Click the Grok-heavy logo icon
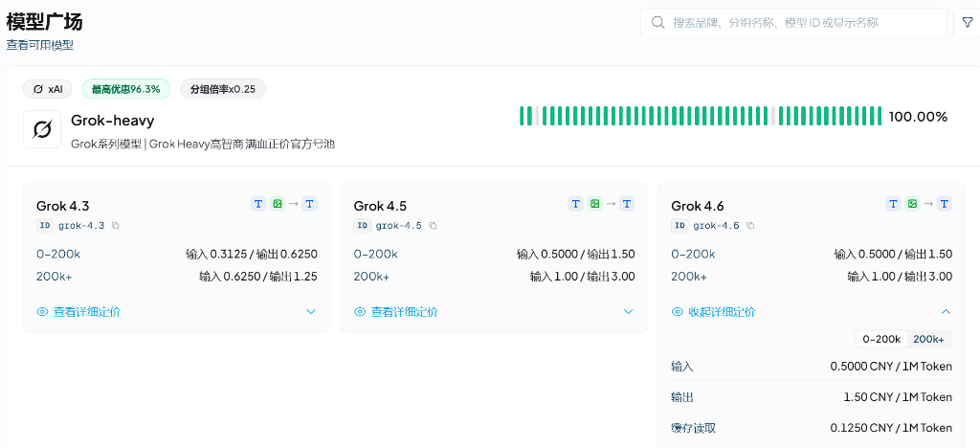The height and width of the screenshot is (448, 980). [x=42, y=129]
